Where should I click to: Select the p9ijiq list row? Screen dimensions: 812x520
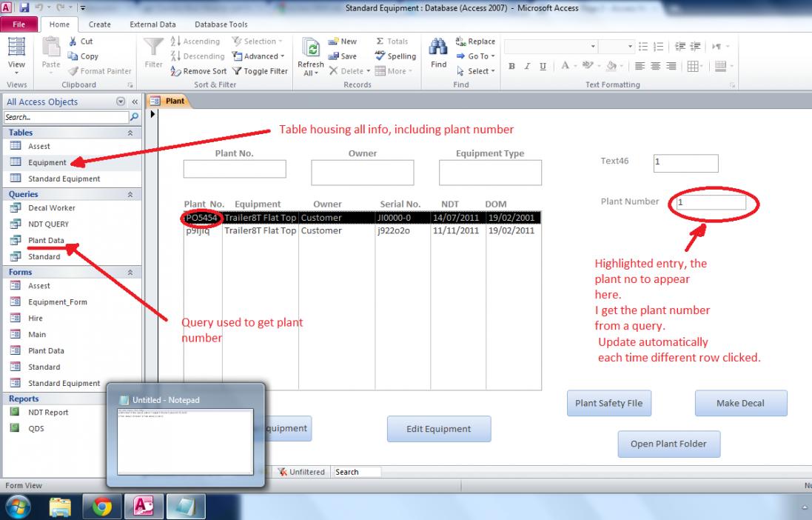[362, 230]
